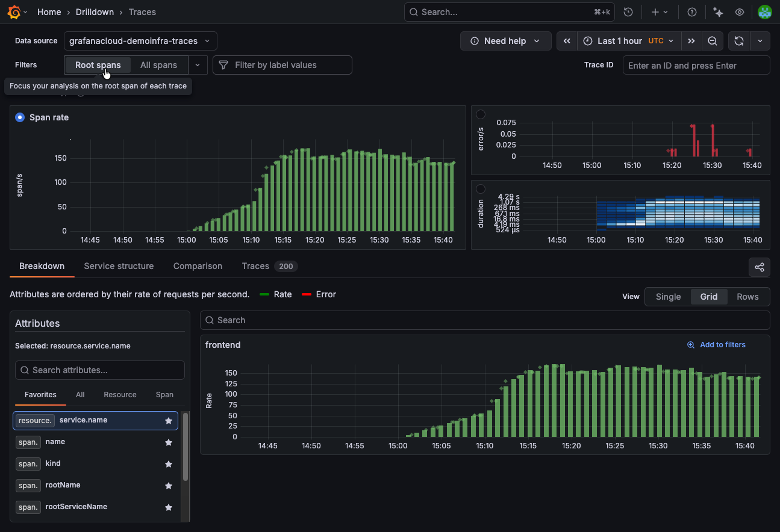
Task: Refresh the dashboard with the refresh icon
Action: point(738,40)
